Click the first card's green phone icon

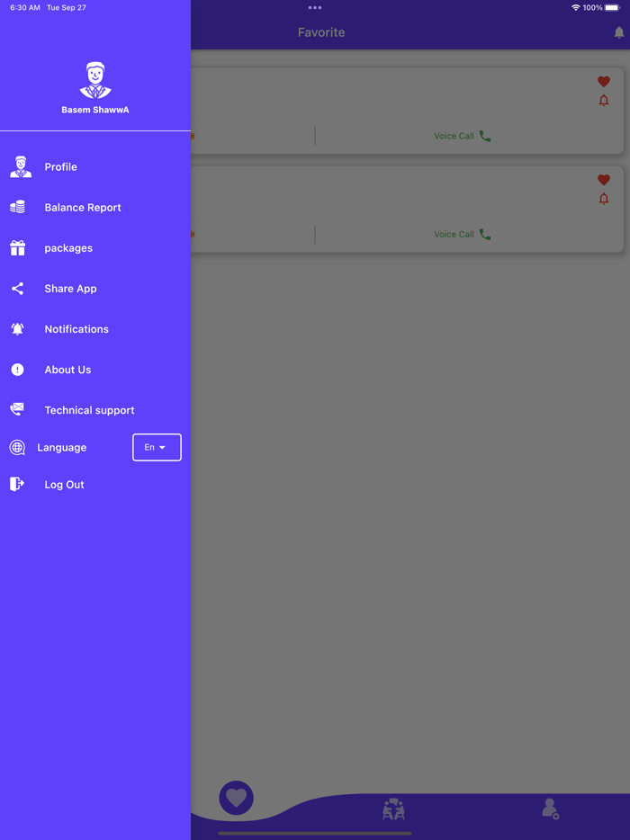point(485,136)
